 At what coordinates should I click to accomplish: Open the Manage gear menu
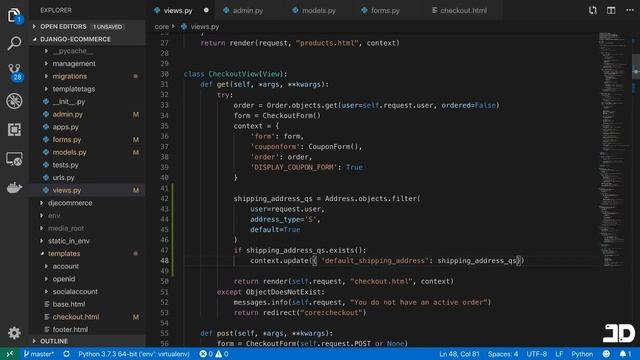click(x=14, y=333)
